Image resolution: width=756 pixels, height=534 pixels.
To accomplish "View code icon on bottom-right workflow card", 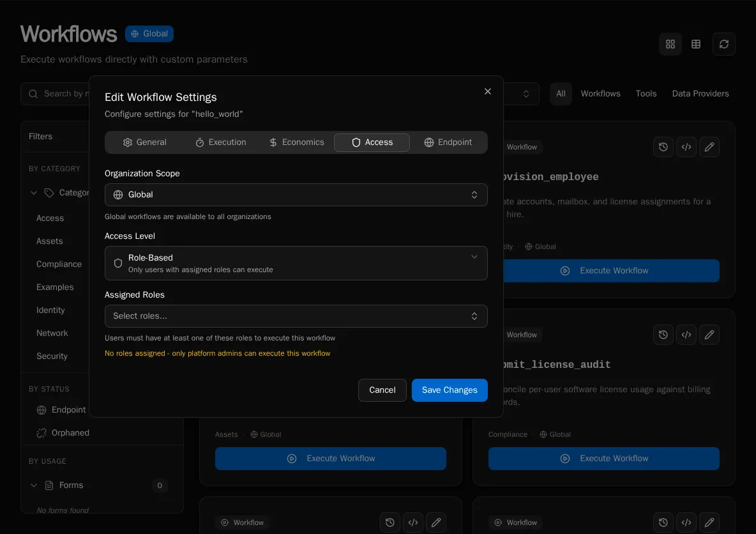I will [686, 523].
